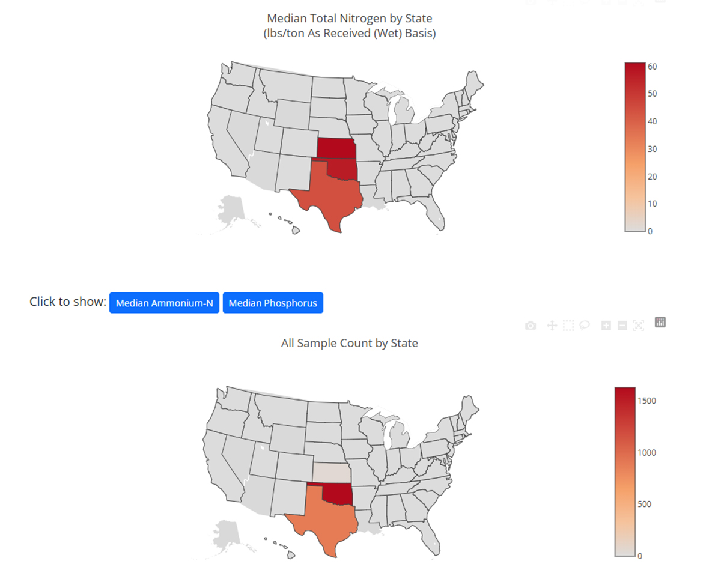Show the Median Phosphorus map
This screenshot has height=588, width=721.
[273, 303]
